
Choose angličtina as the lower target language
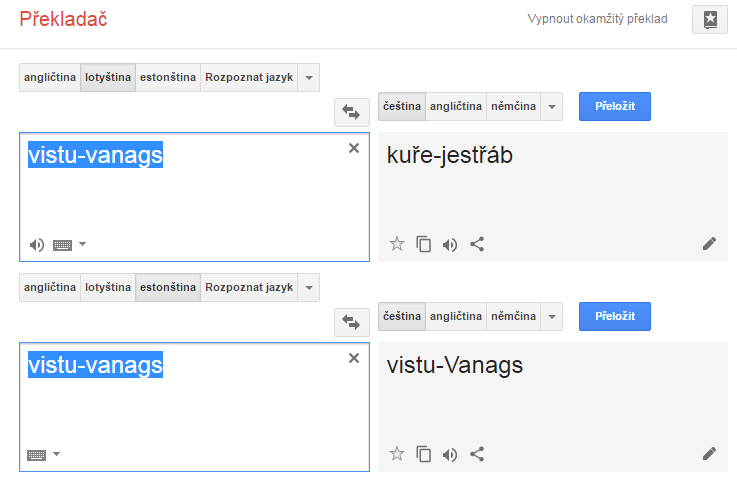(456, 316)
